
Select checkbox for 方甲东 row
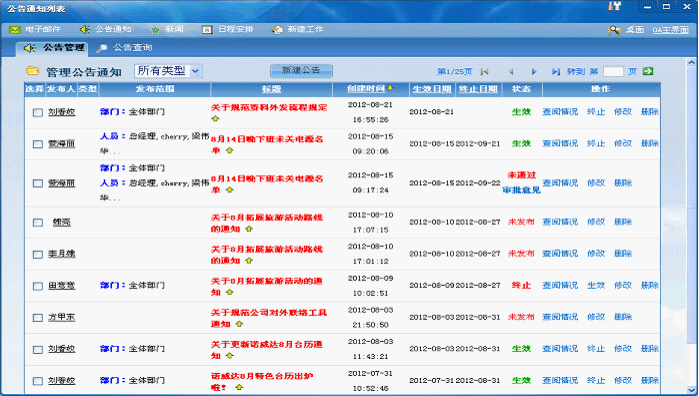click(x=38, y=318)
